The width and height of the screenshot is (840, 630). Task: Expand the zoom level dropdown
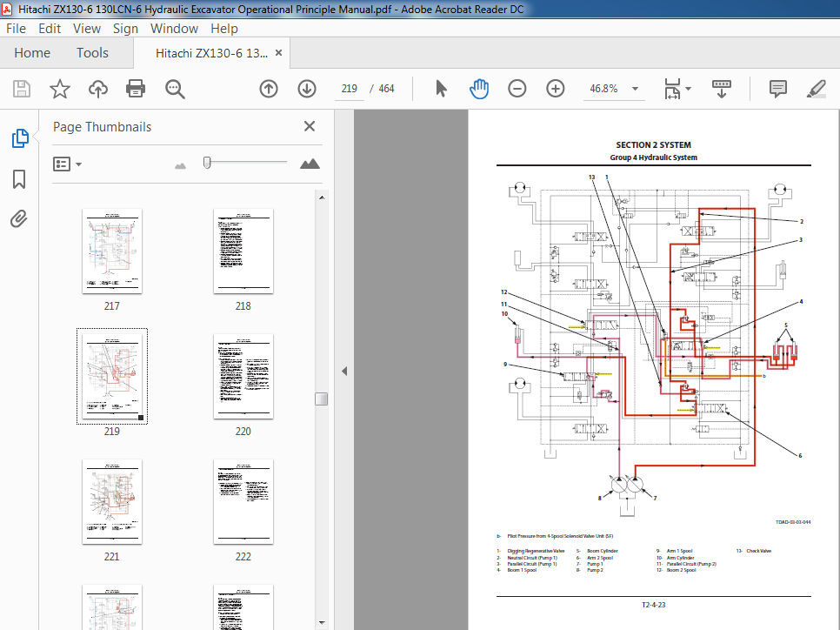635,89
